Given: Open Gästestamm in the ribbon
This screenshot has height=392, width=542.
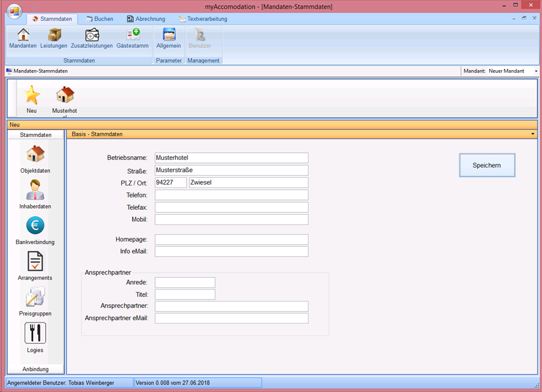Looking at the screenshot, I should pyautogui.click(x=133, y=38).
